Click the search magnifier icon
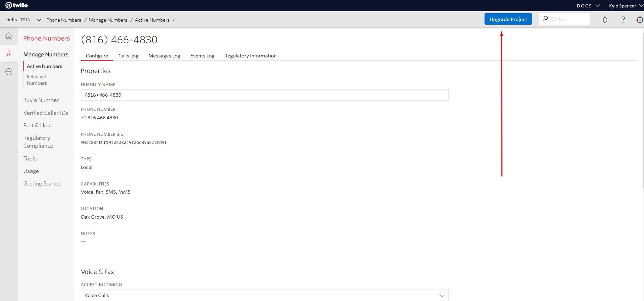Screen dimensions: 644x301 545,19
